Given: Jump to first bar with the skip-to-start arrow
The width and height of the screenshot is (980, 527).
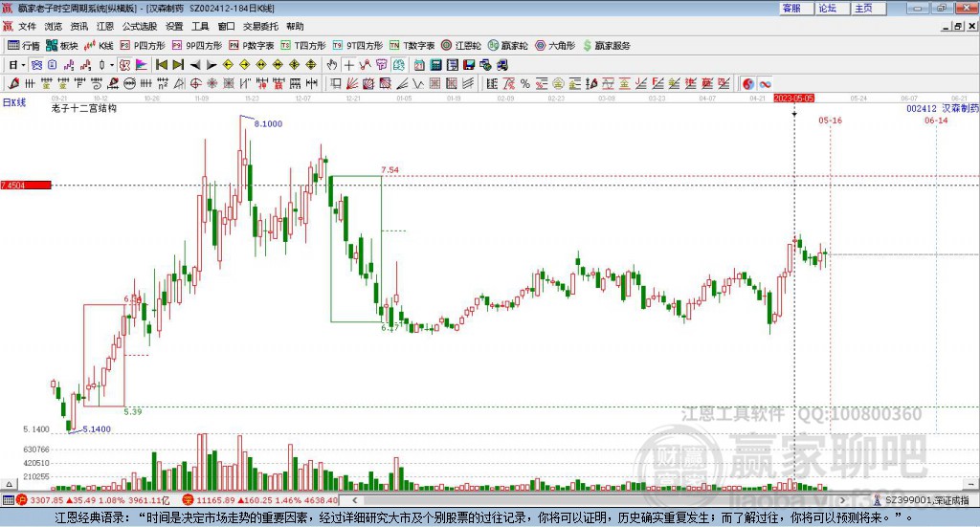Looking at the screenshot, I should coord(161,65).
